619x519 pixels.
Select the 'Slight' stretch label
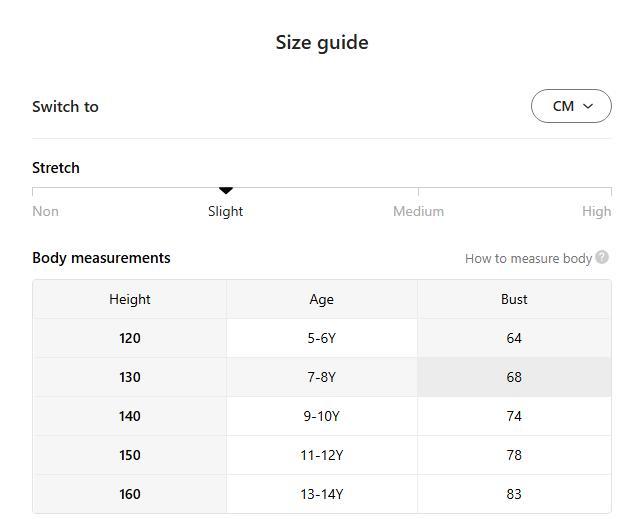(x=226, y=211)
